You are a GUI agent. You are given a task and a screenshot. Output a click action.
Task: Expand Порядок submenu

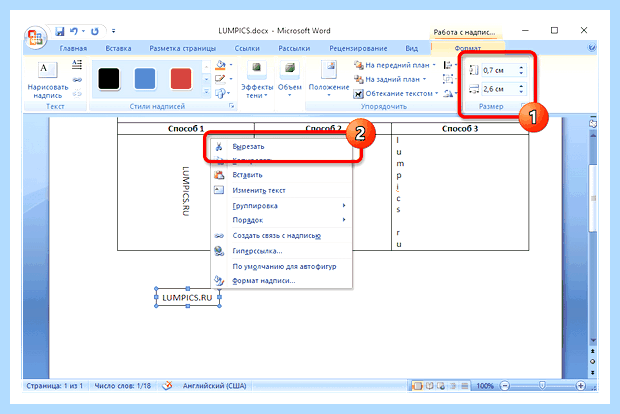(282, 220)
